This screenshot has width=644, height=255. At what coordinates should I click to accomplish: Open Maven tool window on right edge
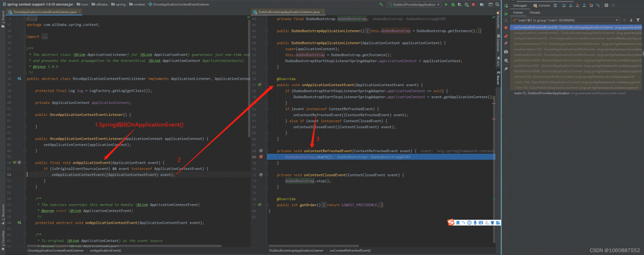pos(498,77)
